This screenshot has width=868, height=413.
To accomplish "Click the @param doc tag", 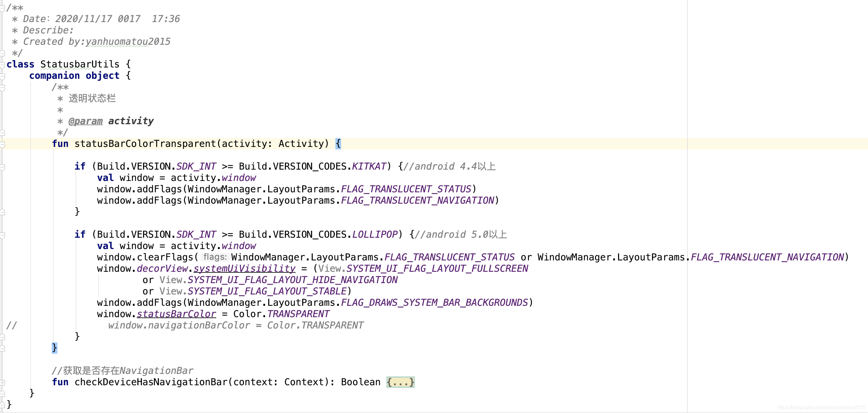I will pyautogui.click(x=86, y=121).
